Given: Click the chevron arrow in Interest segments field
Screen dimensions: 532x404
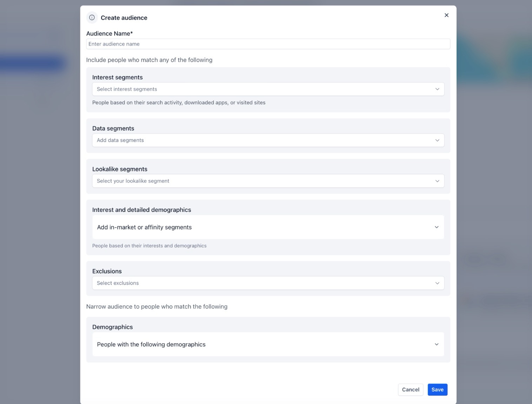Looking at the screenshot, I should [437, 89].
